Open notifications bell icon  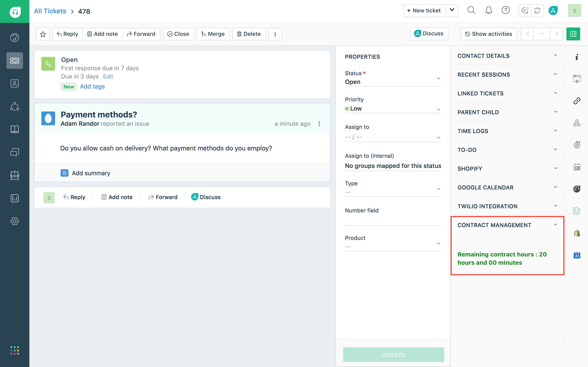tap(488, 11)
